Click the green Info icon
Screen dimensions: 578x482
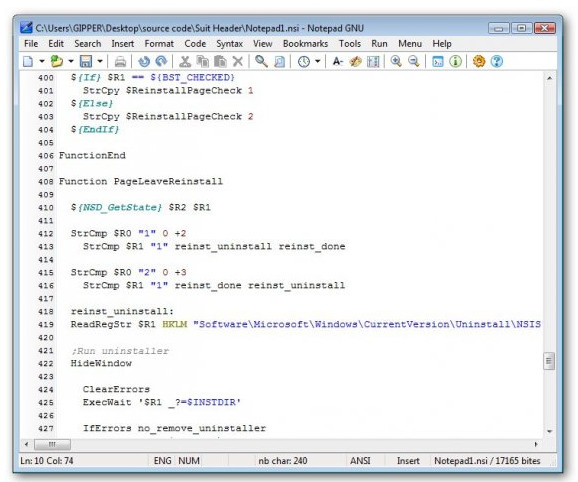pos(456,61)
